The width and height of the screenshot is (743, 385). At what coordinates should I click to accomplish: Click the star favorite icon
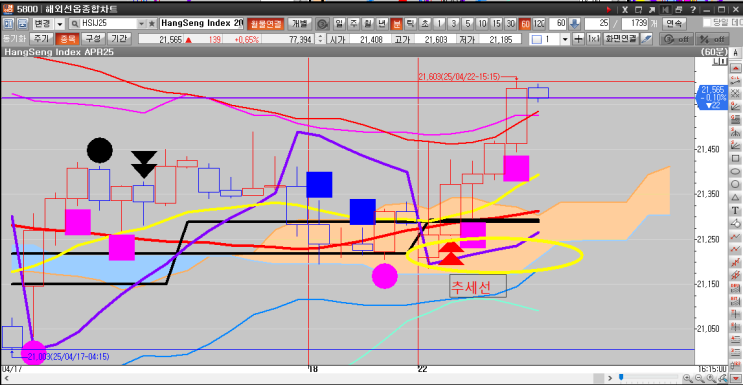pos(152,23)
